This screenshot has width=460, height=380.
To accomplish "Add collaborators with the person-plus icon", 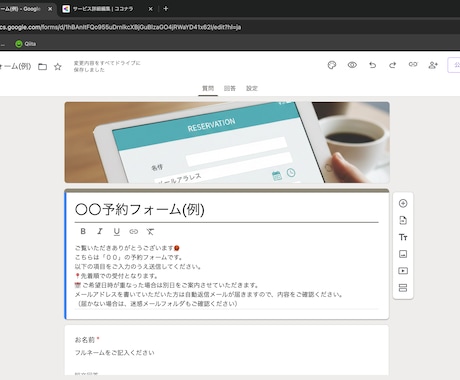I will 433,65.
